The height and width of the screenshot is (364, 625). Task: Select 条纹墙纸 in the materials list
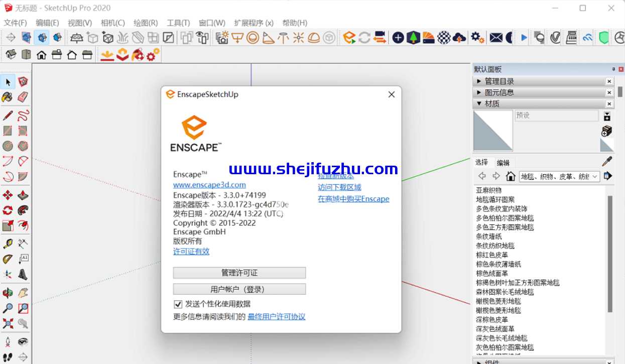tap(488, 236)
